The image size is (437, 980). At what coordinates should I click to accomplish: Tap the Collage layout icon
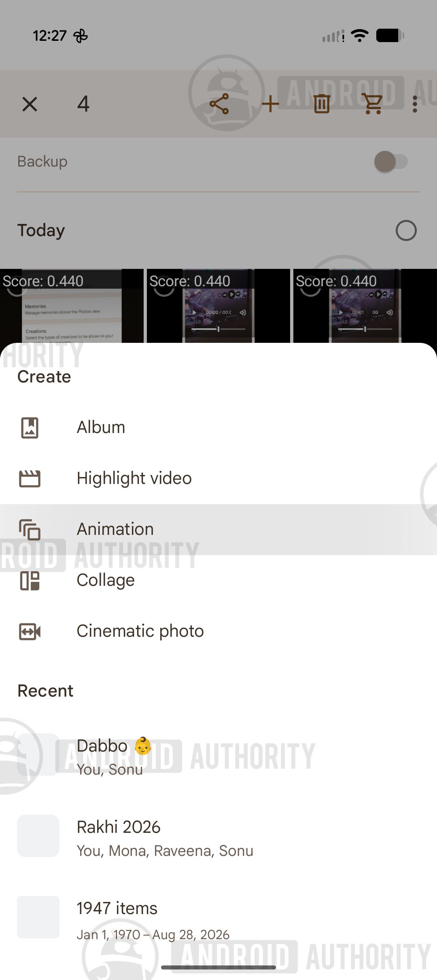coord(30,581)
